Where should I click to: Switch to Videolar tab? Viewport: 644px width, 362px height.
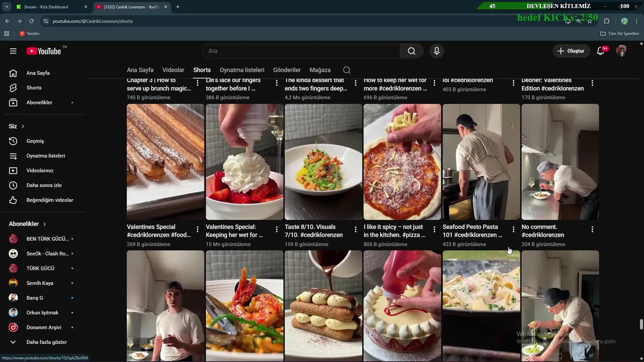(173, 70)
